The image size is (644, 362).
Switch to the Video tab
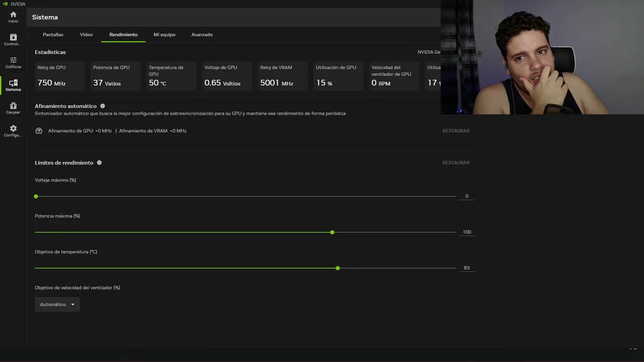(x=86, y=35)
